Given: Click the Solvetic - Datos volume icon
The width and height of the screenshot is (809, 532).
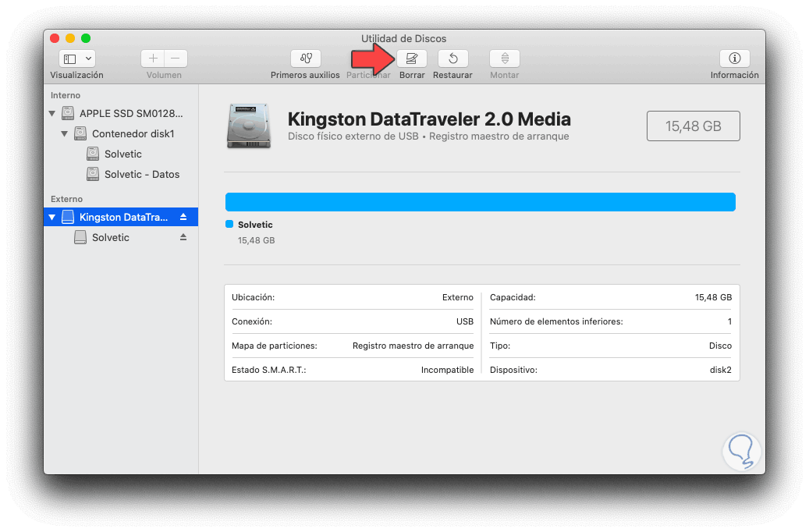Looking at the screenshot, I should tap(93, 174).
